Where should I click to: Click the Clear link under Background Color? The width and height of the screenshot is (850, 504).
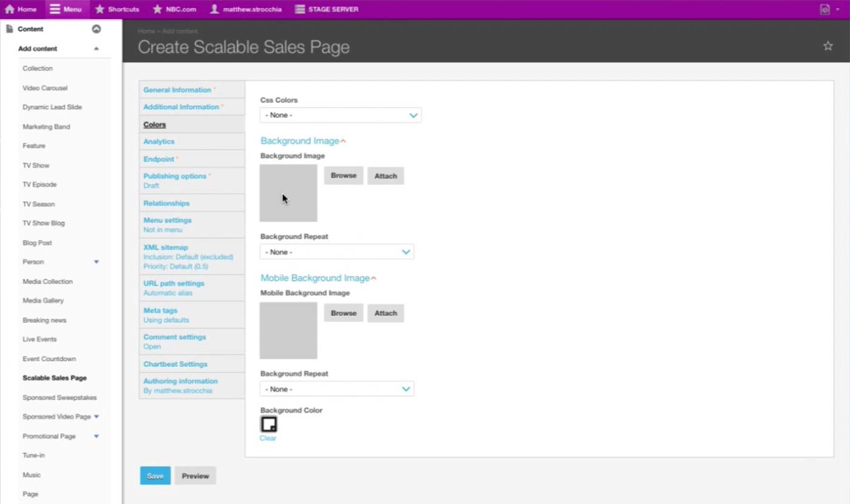pyautogui.click(x=268, y=438)
